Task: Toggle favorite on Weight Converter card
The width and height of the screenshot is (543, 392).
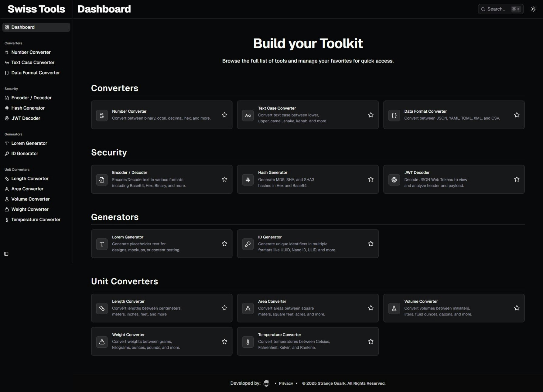Action: point(224,342)
